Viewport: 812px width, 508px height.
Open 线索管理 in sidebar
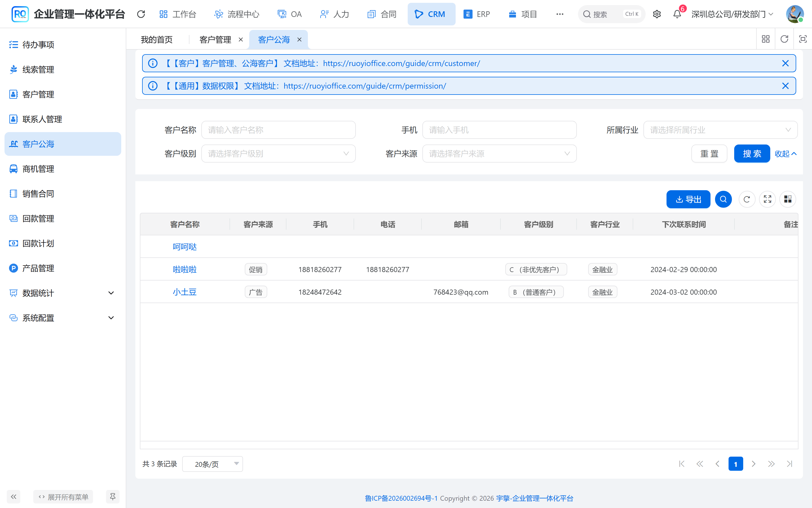[x=63, y=69]
